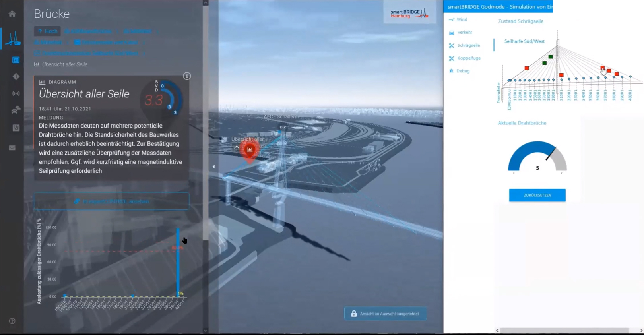This screenshot has height=335, width=644.
Task: Click the Aktuelle Drahtbrüche gauge dial
Action: [x=537, y=156]
